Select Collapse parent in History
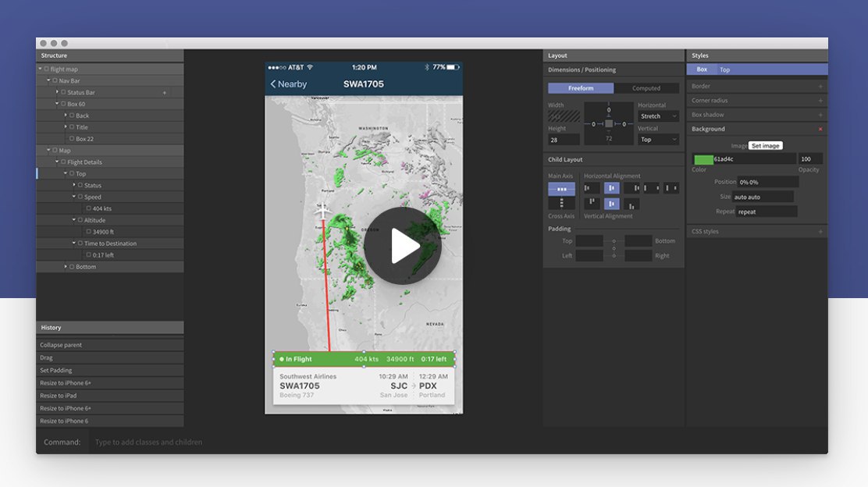 109,345
